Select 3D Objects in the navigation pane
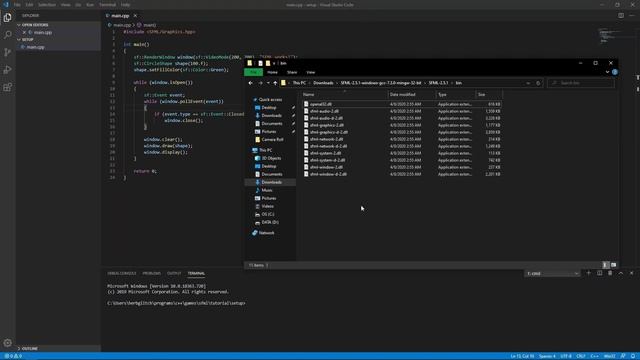The width and height of the screenshot is (640, 360). pyautogui.click(x=271, y=158)
